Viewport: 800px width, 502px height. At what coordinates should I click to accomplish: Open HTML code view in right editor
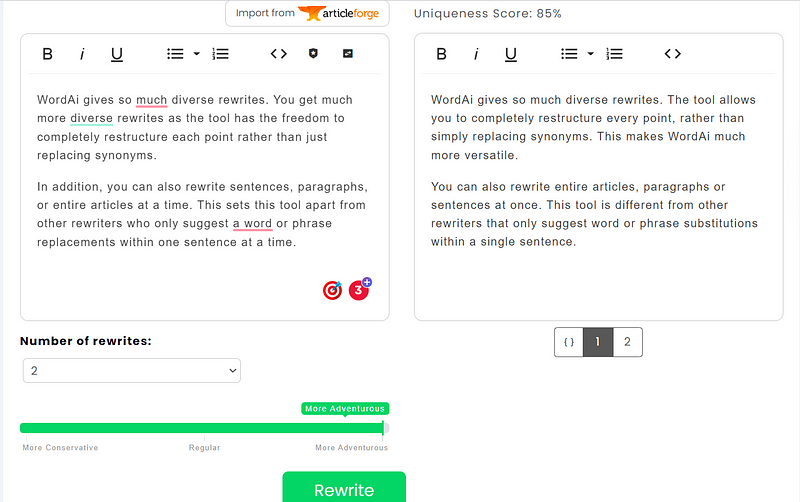(x=672, y=54)
